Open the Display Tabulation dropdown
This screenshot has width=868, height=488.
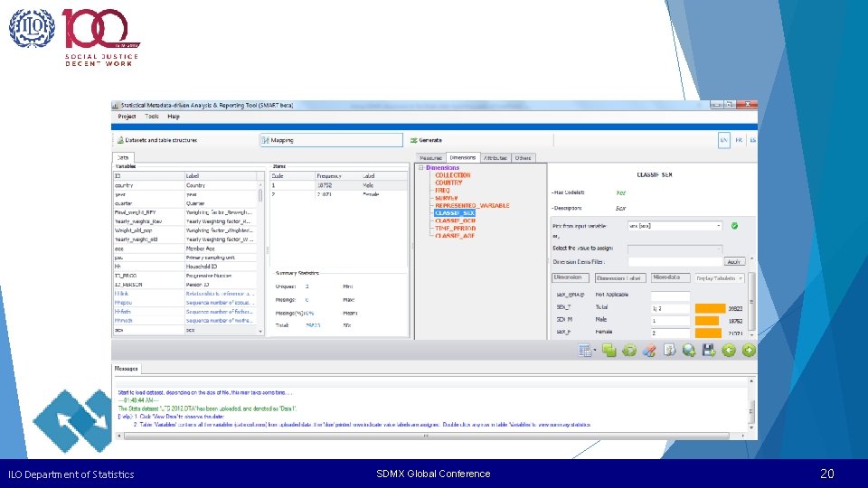(x=719, y=278)
